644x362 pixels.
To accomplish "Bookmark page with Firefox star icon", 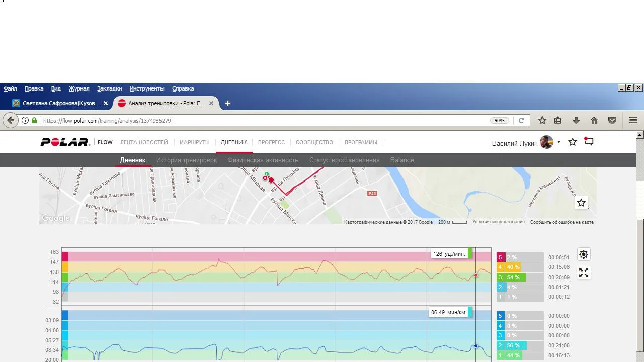I will point(542,121).
